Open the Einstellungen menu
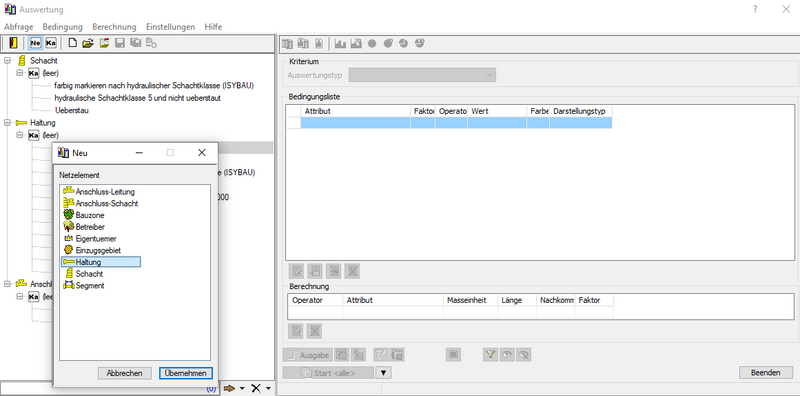Viewport: 800px width, 396px height. [170, 27]
